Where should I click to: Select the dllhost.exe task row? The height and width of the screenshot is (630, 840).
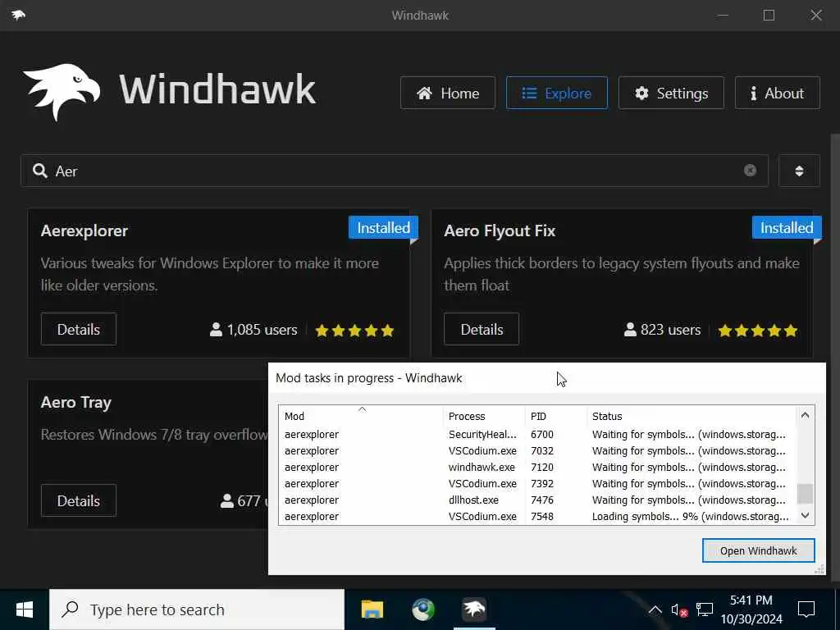(x=538, y=500)
